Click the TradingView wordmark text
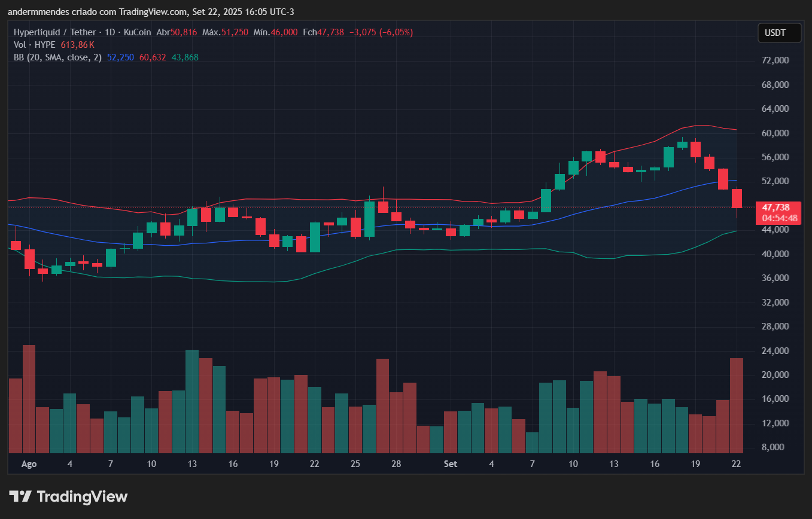Viewport: 812px width, 519px height. (82, 496)
